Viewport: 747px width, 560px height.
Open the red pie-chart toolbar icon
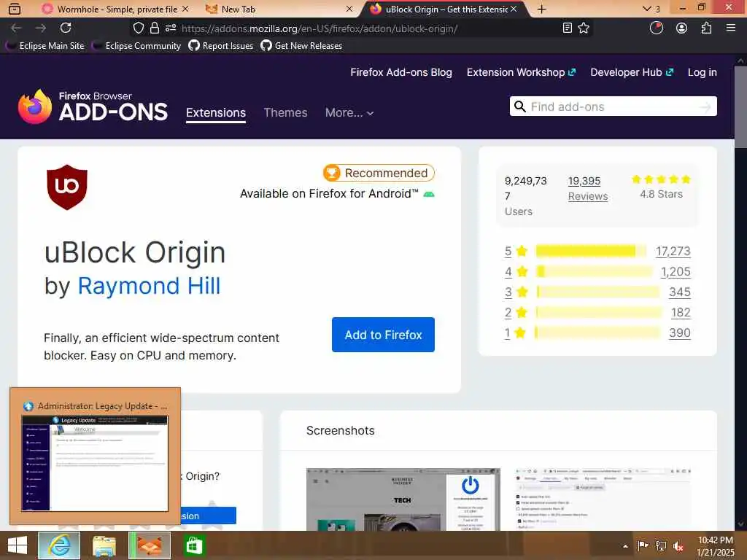(x=657, y=28)
